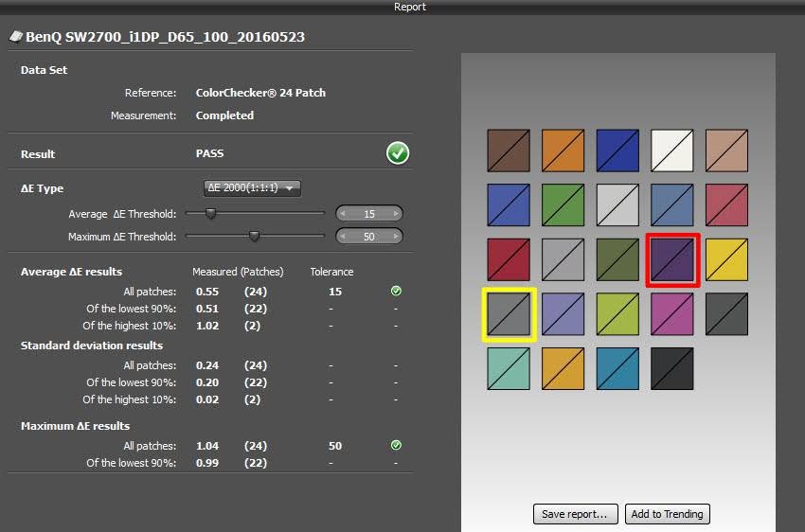Viewport: 805px width, 532px height.
Task: Click the profile icon beside BenQ SW2700 title
Action: [16, 36]
